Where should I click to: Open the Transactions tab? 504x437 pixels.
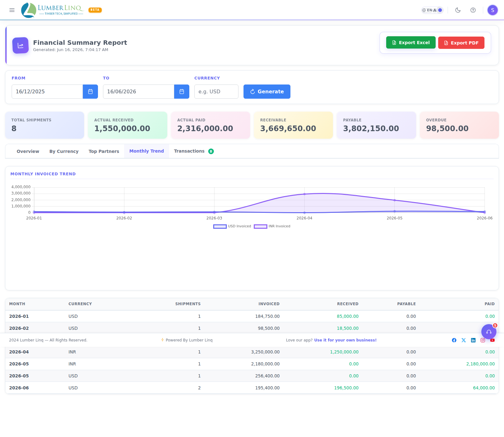(194, 151)
